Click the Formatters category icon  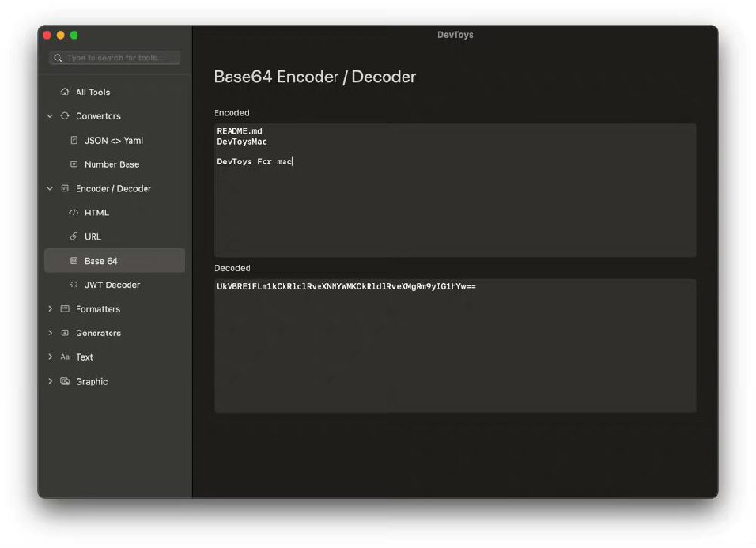[x=65, y=308]
